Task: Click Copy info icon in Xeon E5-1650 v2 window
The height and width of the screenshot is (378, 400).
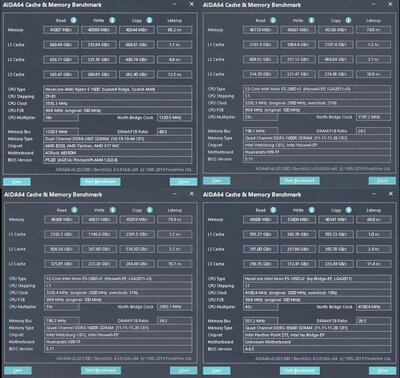Action: click(348, 210)
